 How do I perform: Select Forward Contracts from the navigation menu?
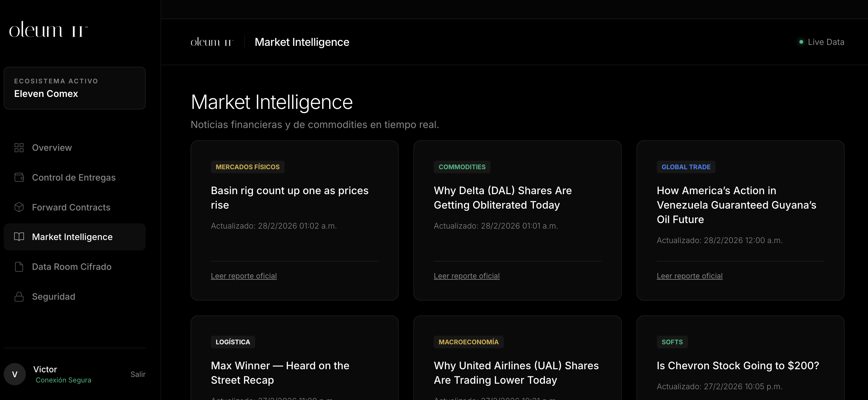[x=71, y=207]
